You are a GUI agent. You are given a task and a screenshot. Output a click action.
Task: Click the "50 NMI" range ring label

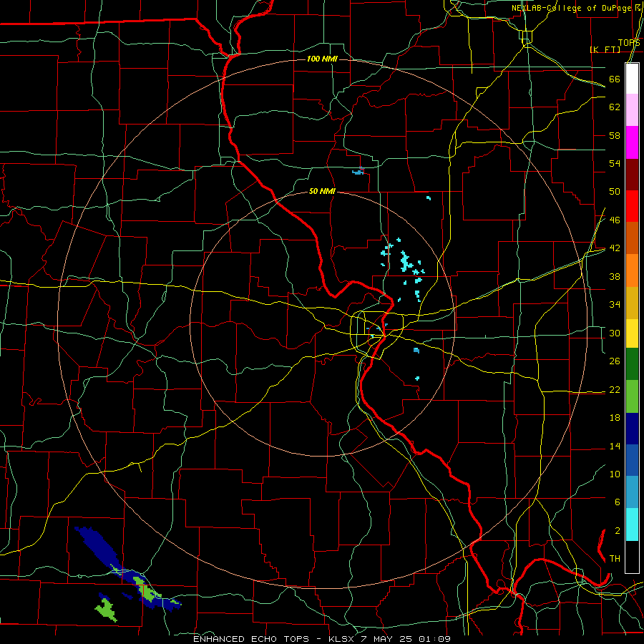322,191
